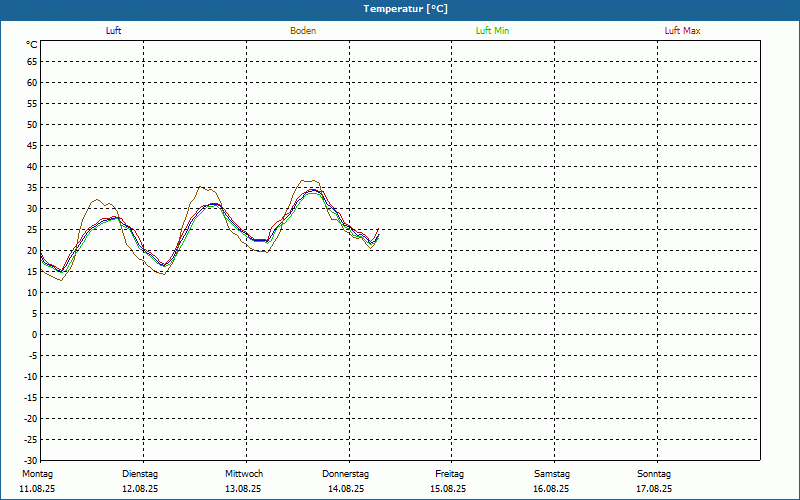Click the 50 value on y-axis
800x500 pixels.
pyautogui.click(x=32, y=125)
